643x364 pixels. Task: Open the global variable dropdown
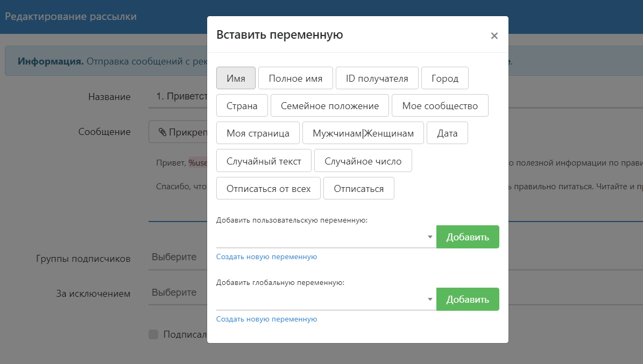(x=326, y=299)
